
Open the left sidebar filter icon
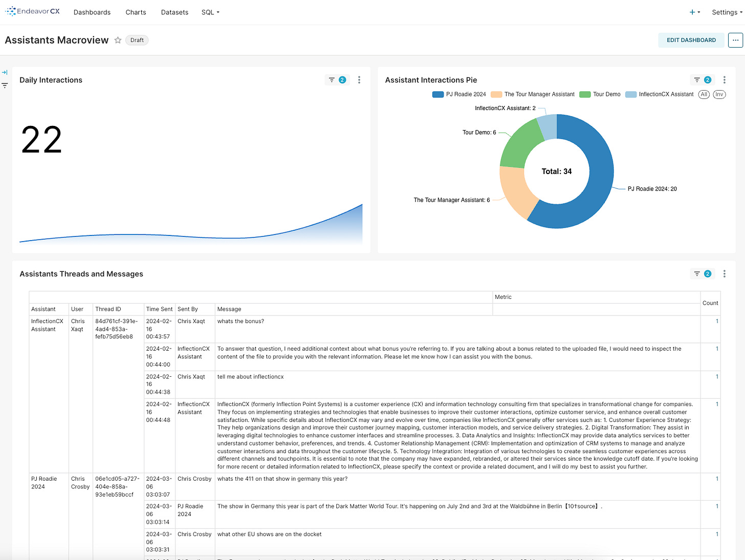(5, 85)
